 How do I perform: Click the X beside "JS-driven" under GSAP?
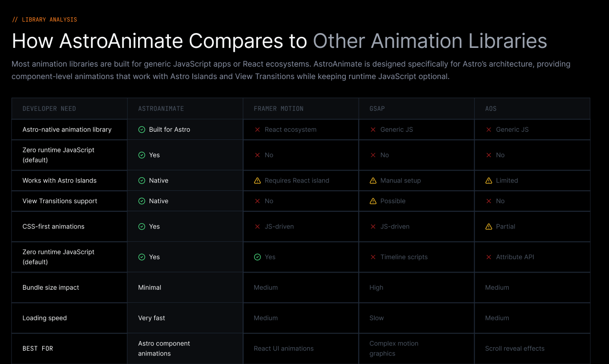(373, 227)
